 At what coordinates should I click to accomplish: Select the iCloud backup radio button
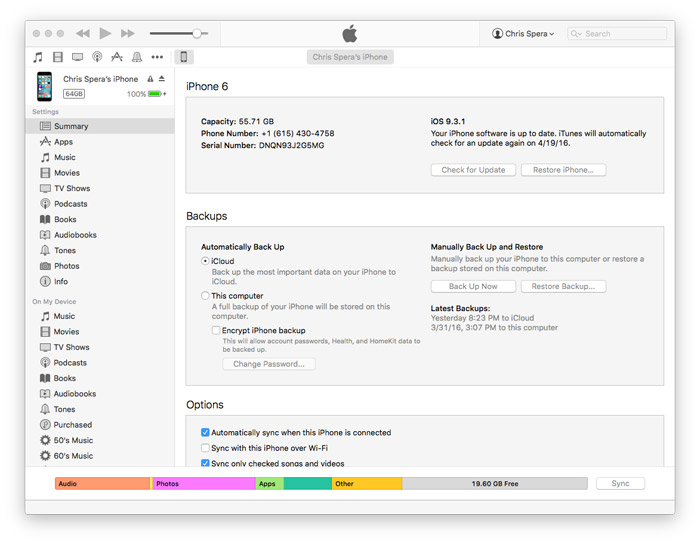tap(205, 261)
